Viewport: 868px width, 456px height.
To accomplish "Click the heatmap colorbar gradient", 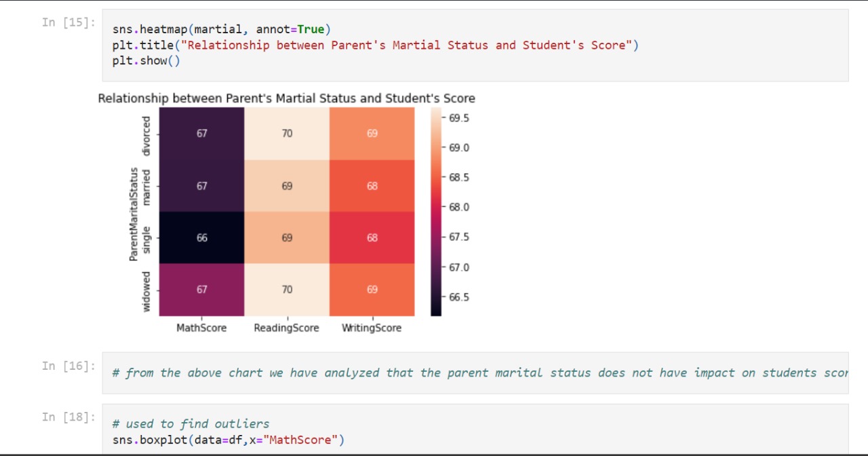I will 436,212.
